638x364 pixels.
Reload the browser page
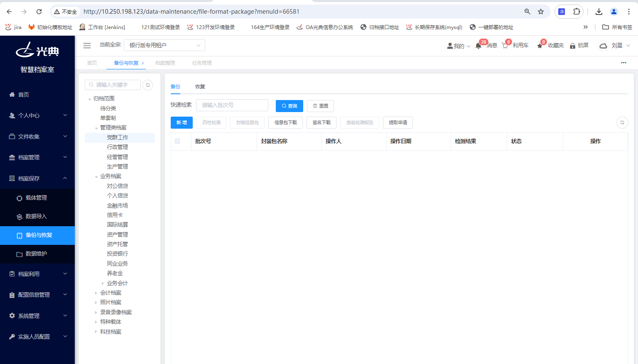click(x=39, y=12)
